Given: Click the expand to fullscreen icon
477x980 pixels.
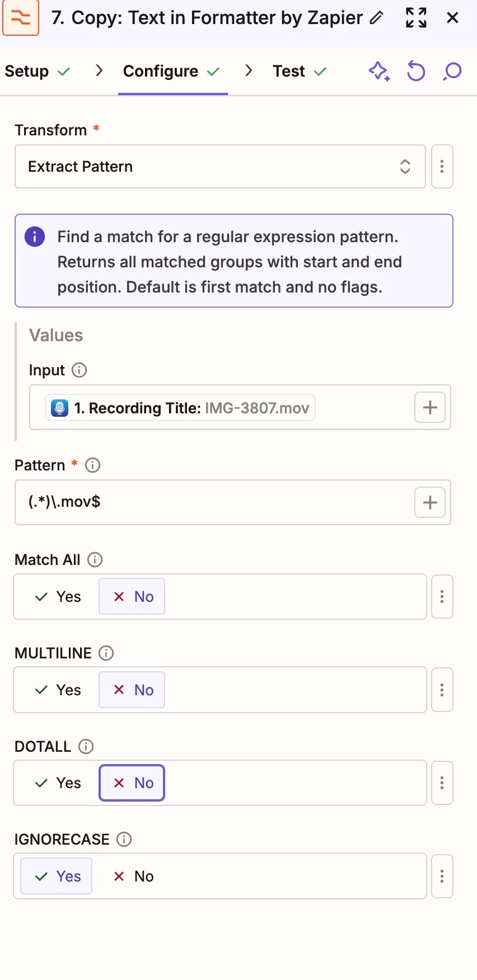Looking at the screenshot, I should coord(416,18).
